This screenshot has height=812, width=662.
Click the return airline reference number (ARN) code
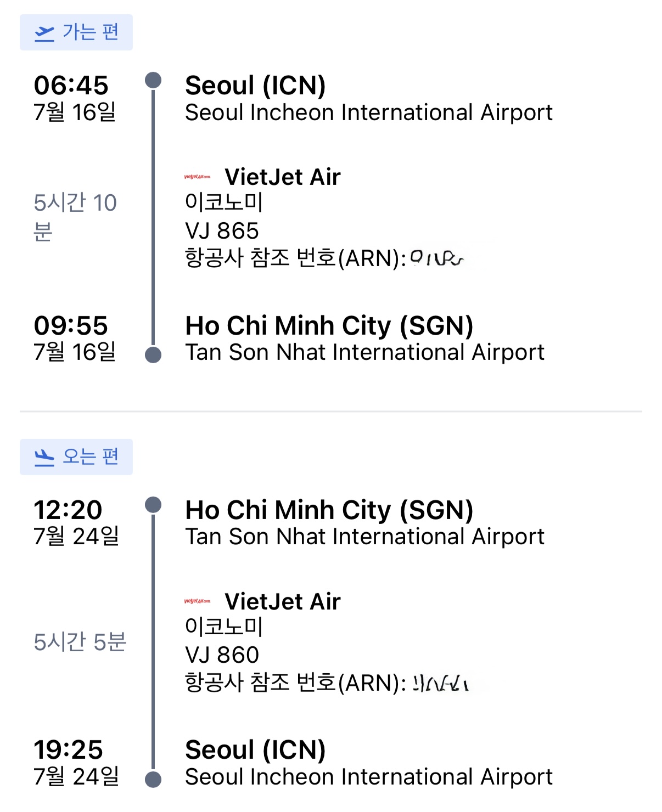(440, 684)
